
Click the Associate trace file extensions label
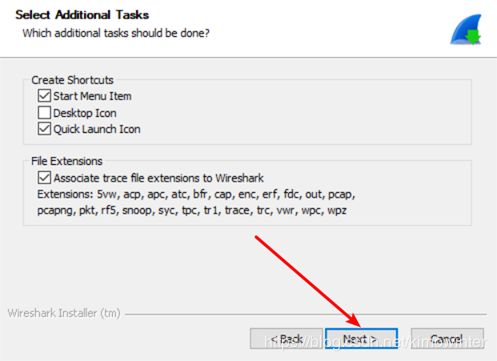159,178
